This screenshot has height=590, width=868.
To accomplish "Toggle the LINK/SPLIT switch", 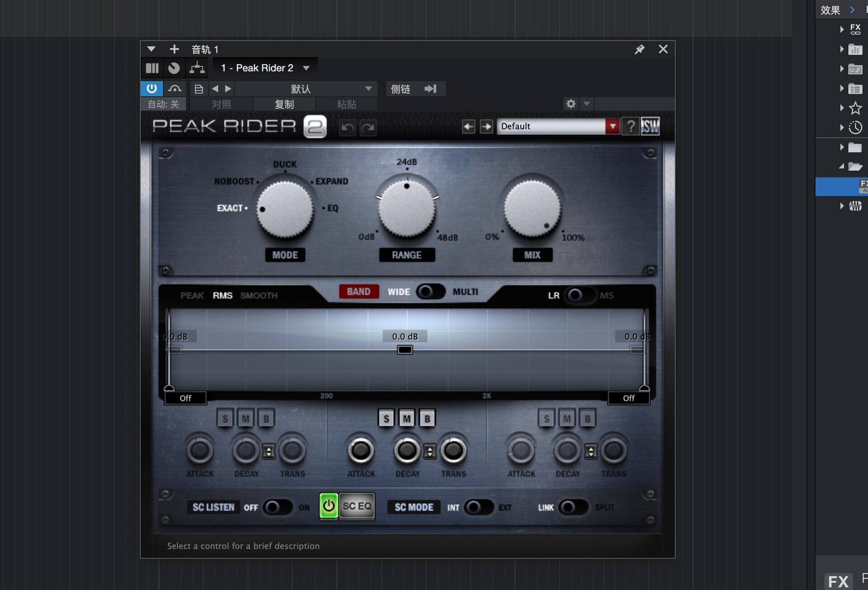I will coord(573,507).
